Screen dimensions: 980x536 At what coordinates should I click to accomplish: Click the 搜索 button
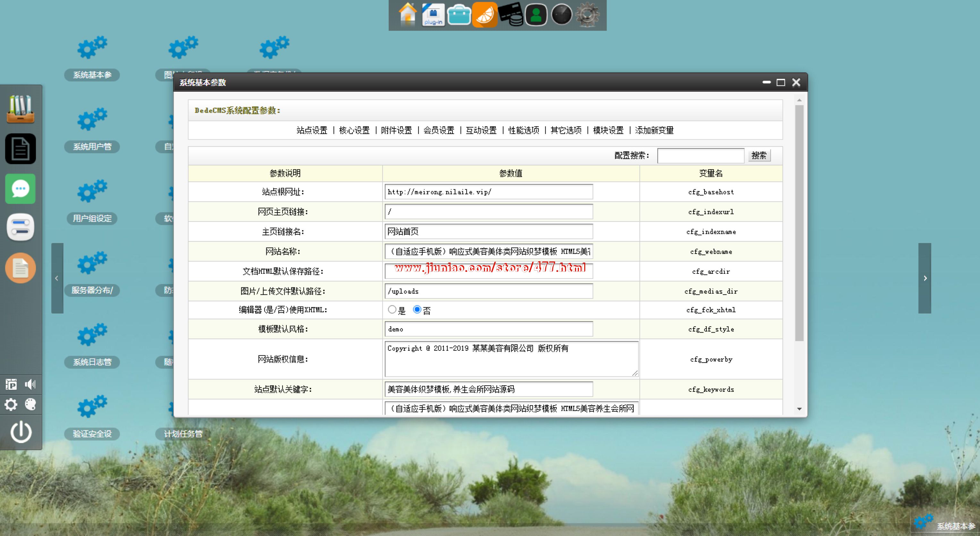click(759, 155)
